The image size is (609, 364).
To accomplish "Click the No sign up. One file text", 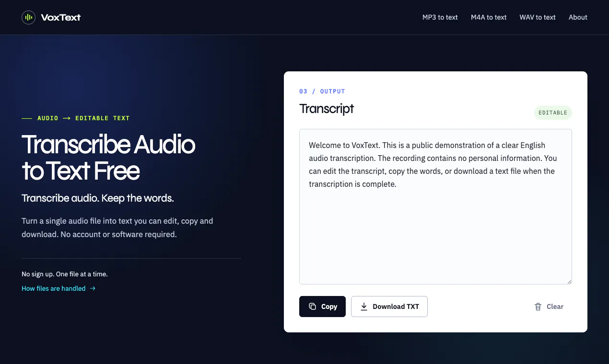I will pos(65,274).
